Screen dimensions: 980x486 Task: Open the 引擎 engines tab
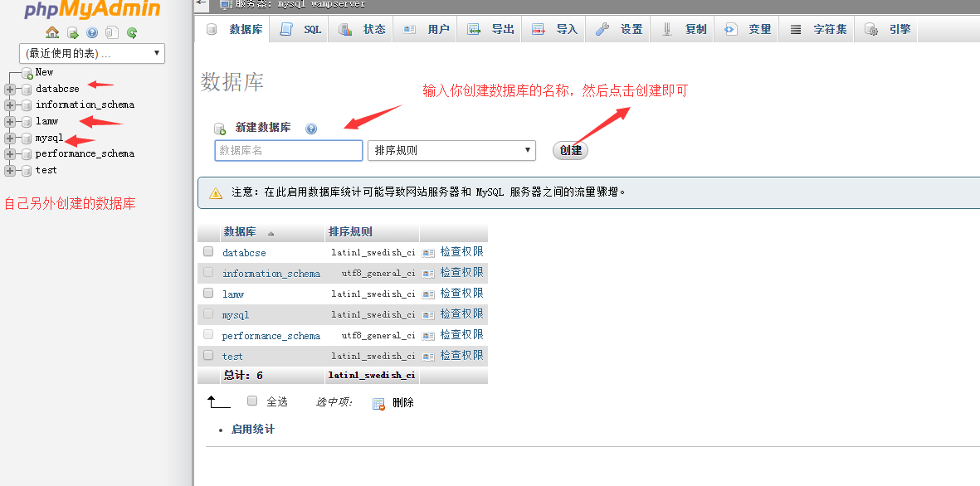[887, 29]
